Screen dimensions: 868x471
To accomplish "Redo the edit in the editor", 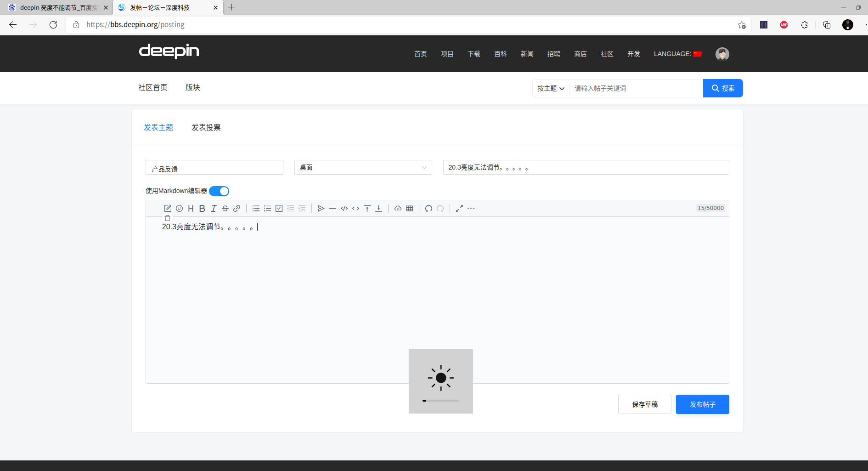I will point(440,209).
